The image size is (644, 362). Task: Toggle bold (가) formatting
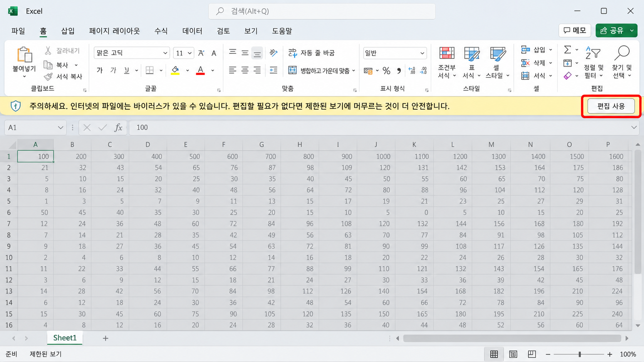point(100,70)
